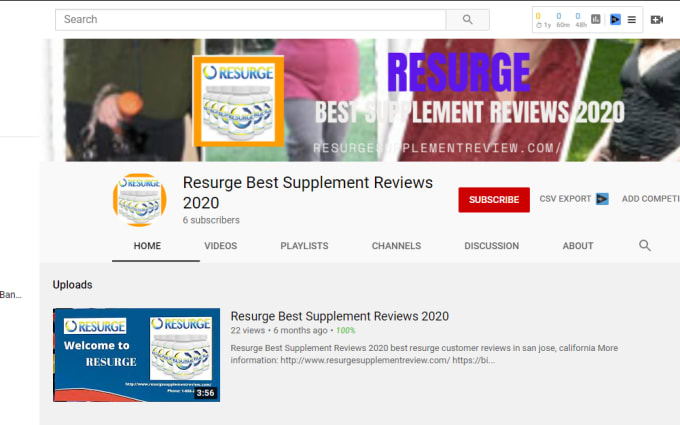Screen dimensions: 680x425
Task: Click the Add Competitor button
Action: click(x=651, y=199)
